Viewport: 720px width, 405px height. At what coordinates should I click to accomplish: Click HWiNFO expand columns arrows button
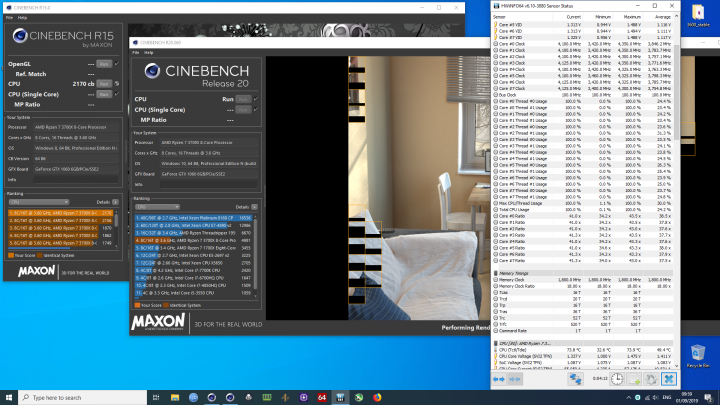[499, 379]
